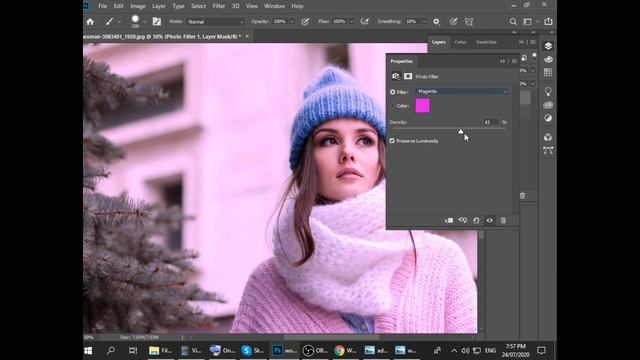640x360 pixels.
Task: Open smoothing options gear icon
Action: pos(436,22)
